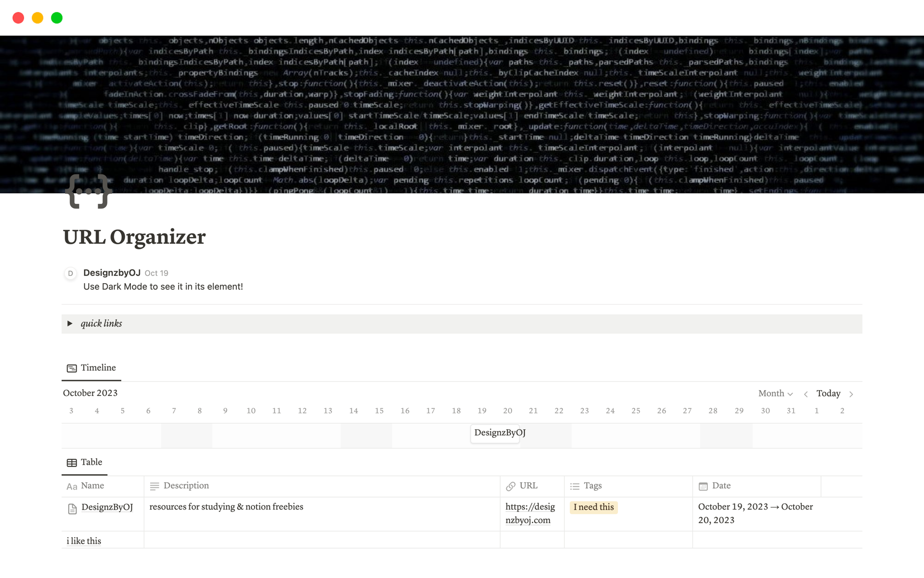Click the list icon on the Tags column

coord(575,486)
